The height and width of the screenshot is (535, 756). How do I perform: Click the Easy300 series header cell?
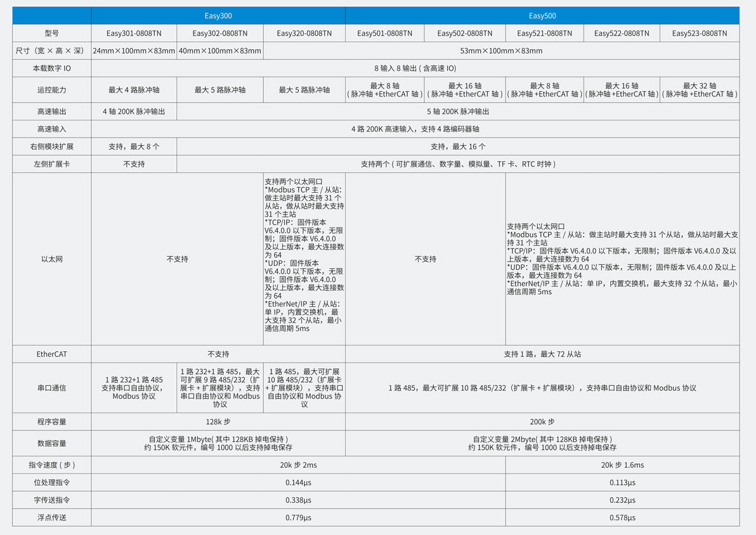point(218,16)
